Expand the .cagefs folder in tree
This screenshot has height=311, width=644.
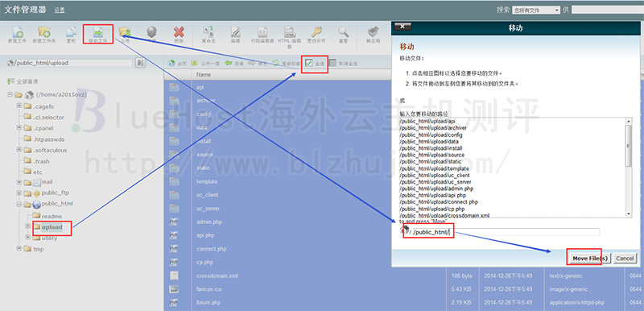point(19,106)
